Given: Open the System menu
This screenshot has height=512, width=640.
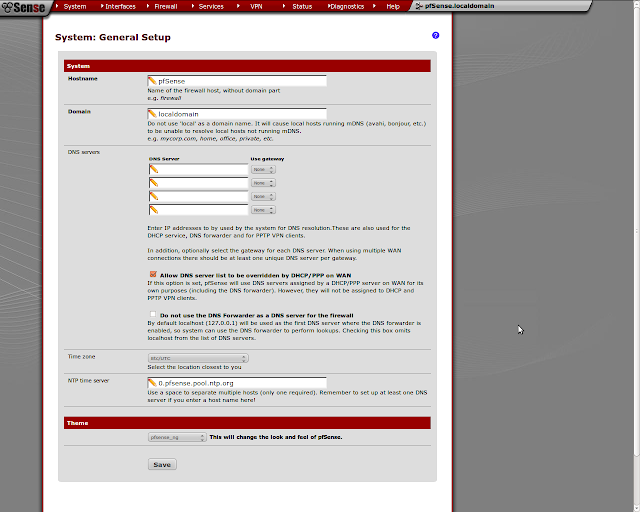Looking at the screenshot, I should coord(75,7).
